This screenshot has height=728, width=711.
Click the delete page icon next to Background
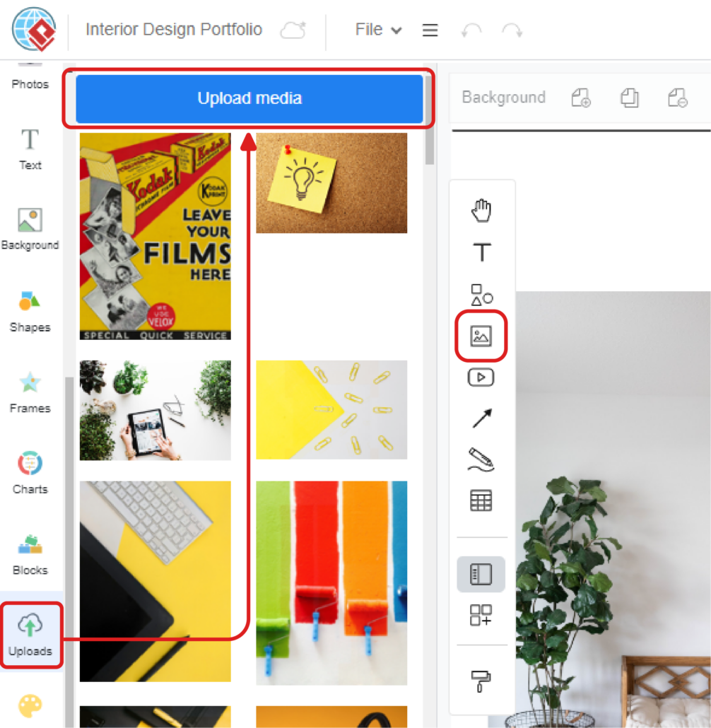679,98
